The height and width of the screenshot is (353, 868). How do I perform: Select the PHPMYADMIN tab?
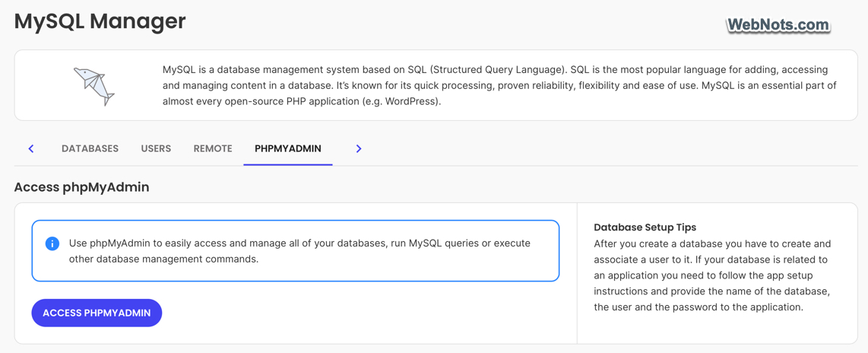coord(288,148)
